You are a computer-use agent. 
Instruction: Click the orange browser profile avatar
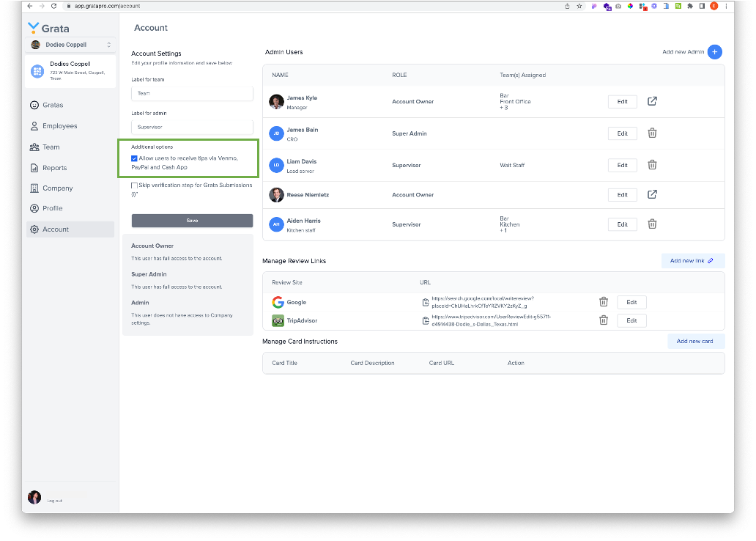pos(714,7)
